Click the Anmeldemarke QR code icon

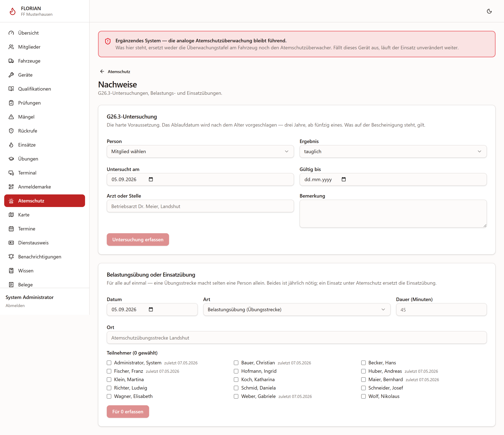click(11, 187)
